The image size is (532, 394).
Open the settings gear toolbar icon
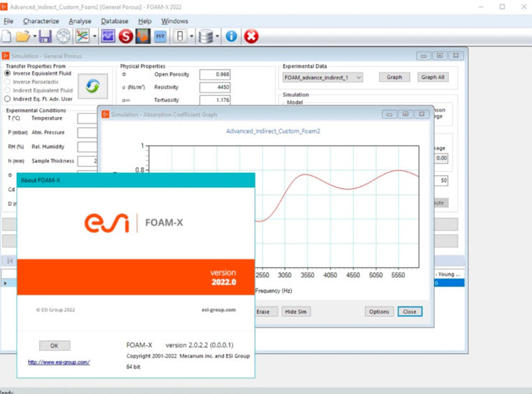coord(63,36)
